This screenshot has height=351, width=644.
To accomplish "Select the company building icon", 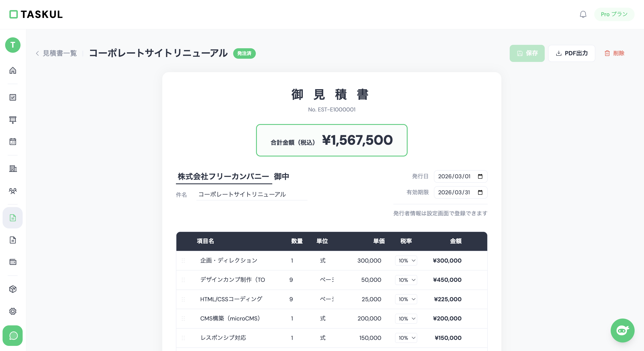I will (13, 169).
